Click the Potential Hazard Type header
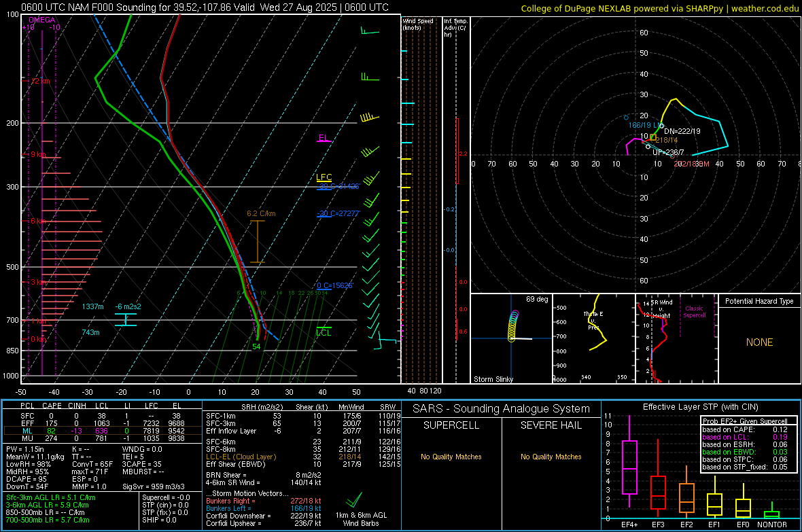 [x=759, y=301]
